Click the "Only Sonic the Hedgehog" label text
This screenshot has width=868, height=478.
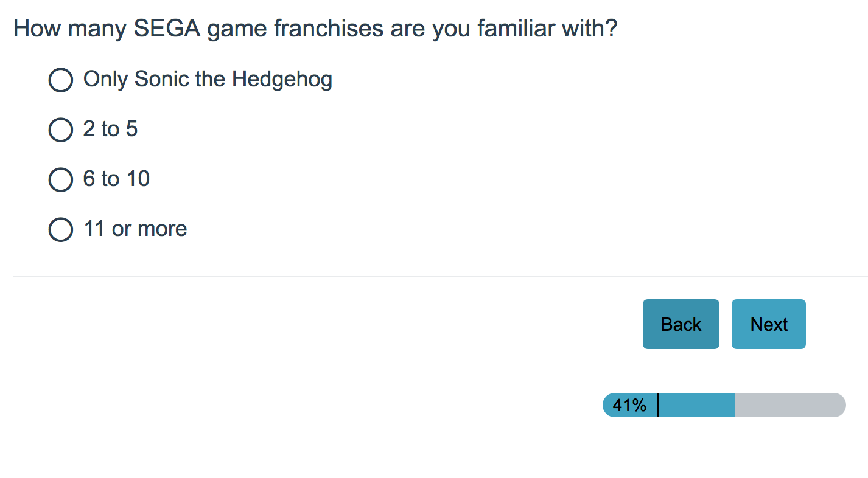[x=208, y=79]
